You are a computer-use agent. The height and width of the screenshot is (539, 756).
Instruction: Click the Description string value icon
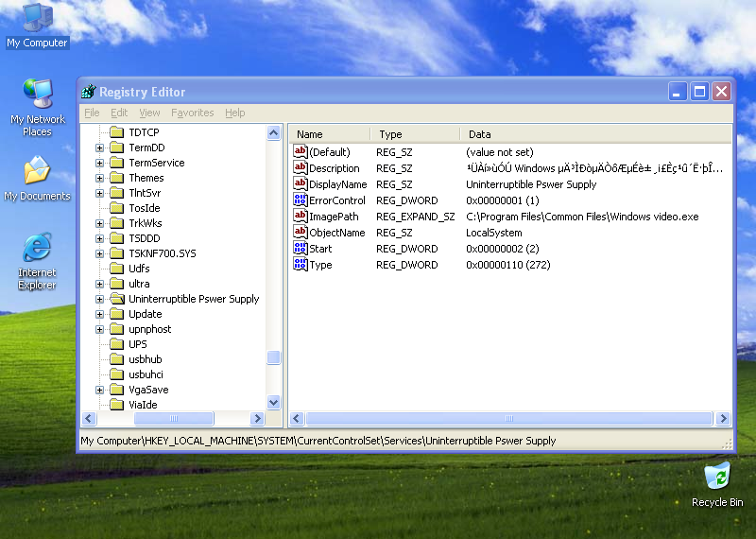coord(301,168)
